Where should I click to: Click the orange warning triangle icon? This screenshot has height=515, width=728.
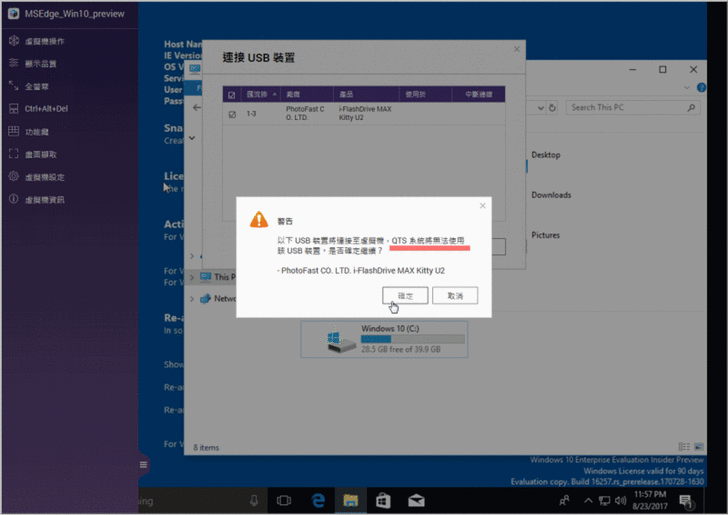[x=259, y=220]
